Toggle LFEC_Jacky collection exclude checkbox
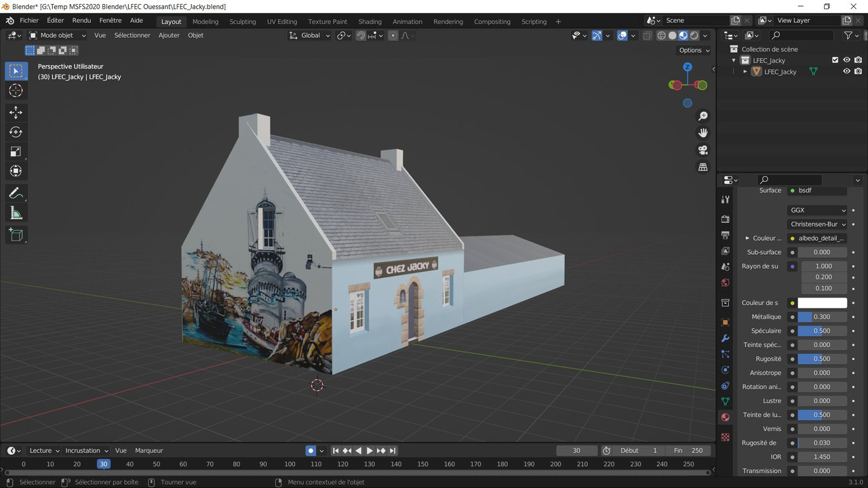Screen dimensions: 868x488 pos(835,60)
